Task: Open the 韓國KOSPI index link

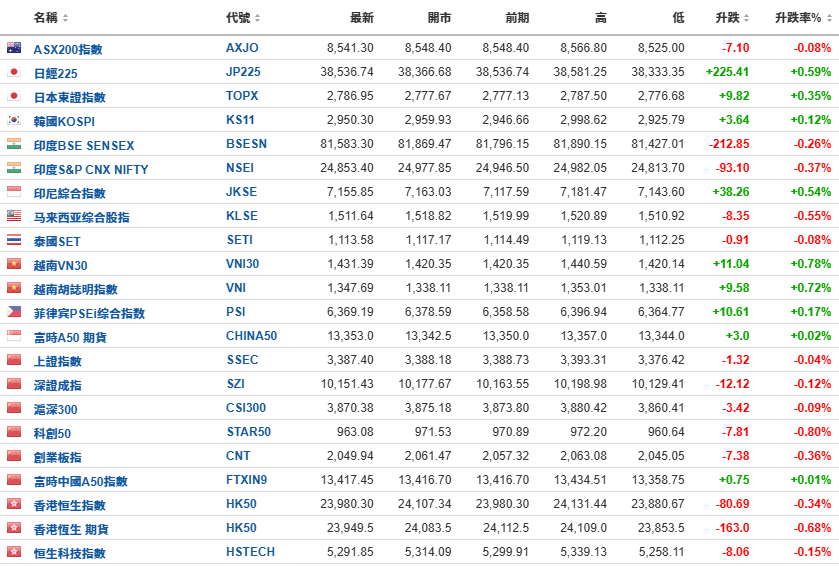Action: click(x=64, y=121)
